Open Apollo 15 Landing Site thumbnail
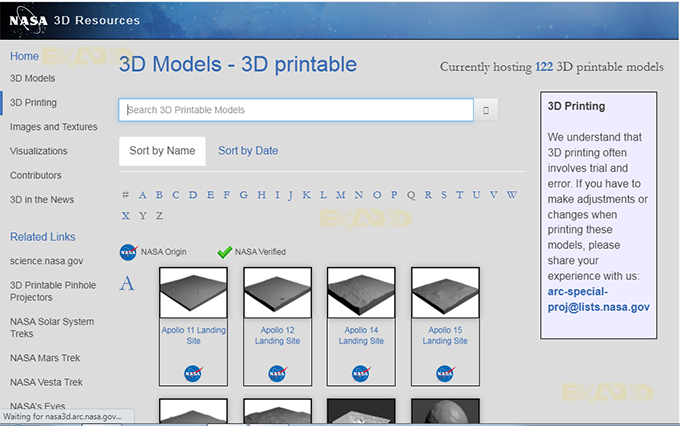680x426 pixels. pyautogui.click(x=445, y=293)
